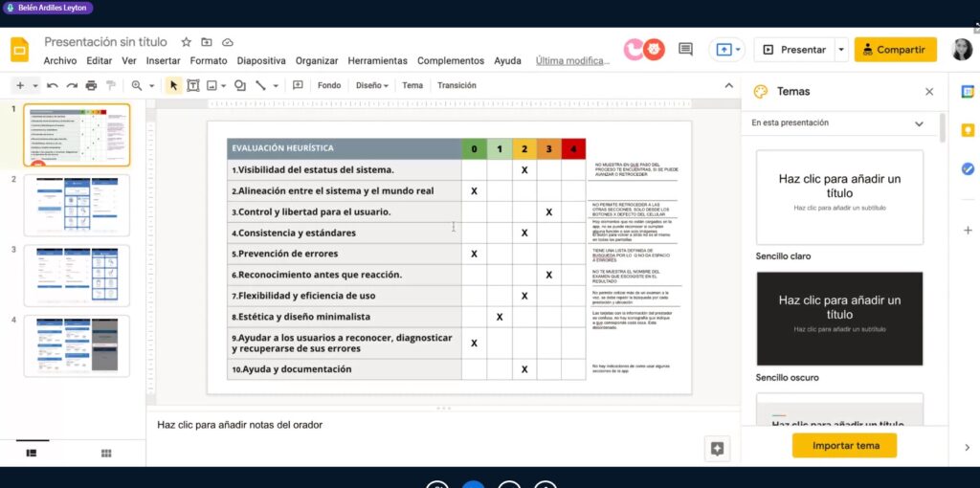Click the paint format roller icon
Viewport: 980px width, 488px height.
click(x=111, y=85)
